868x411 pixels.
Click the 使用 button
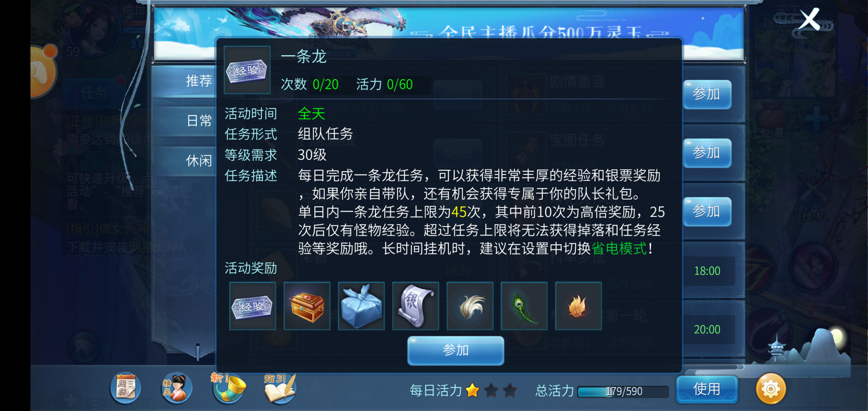707,389
